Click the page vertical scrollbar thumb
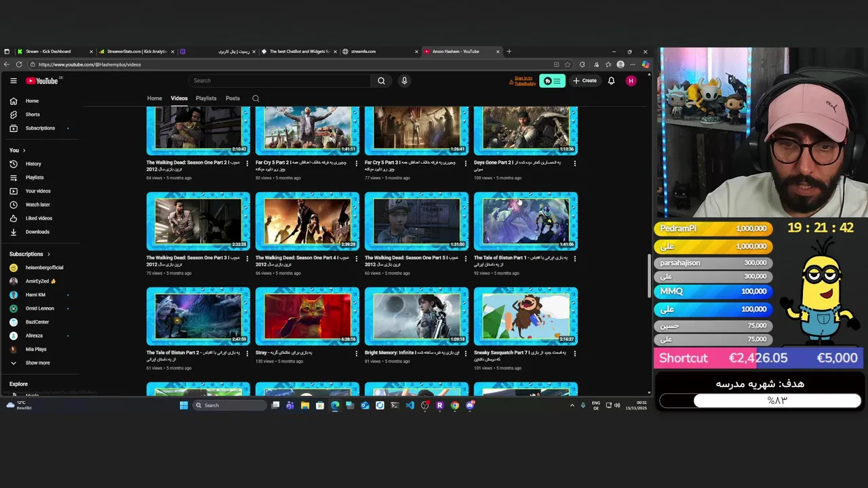Image resolution: width=868 pixels, height=488 pixels. pyautogui.click(x=649, y=274)
